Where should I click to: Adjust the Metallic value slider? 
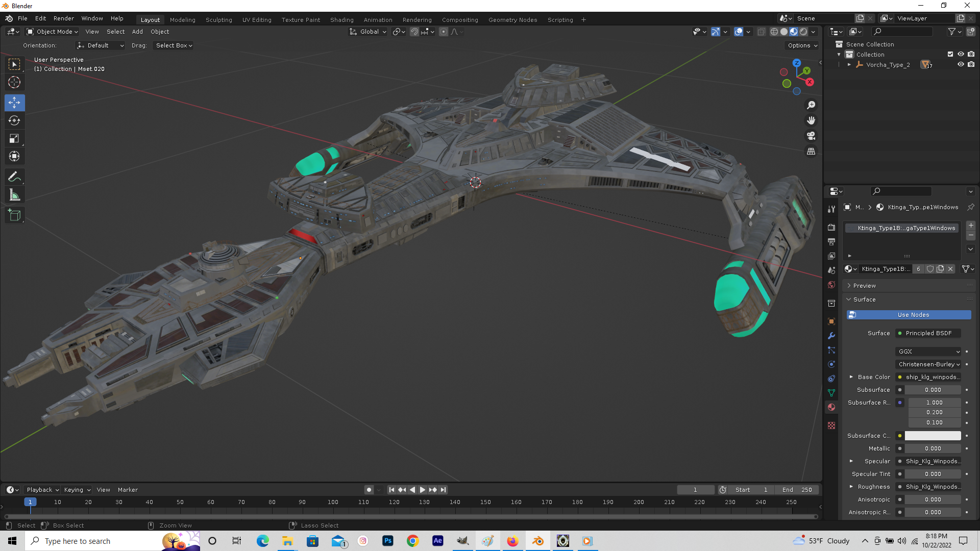tap(933, 448)
